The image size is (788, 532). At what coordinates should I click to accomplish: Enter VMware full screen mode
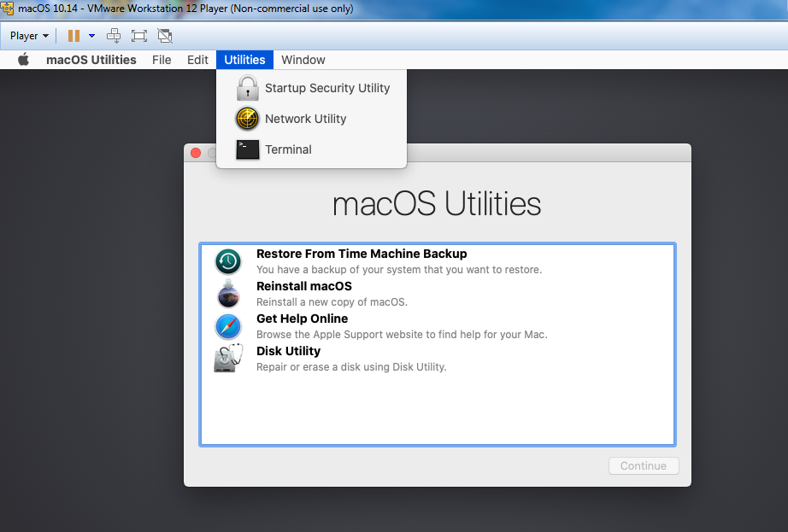[139, 36]
